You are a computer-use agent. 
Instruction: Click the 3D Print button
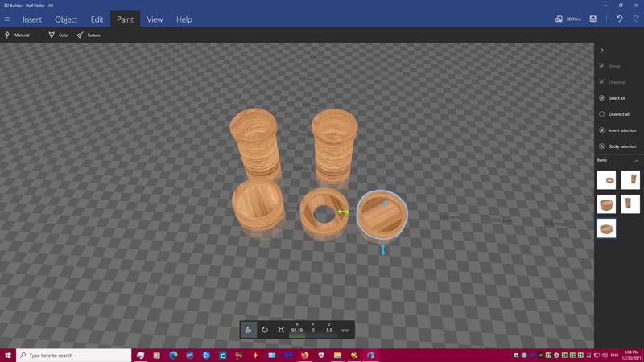(x=568, y=19)
